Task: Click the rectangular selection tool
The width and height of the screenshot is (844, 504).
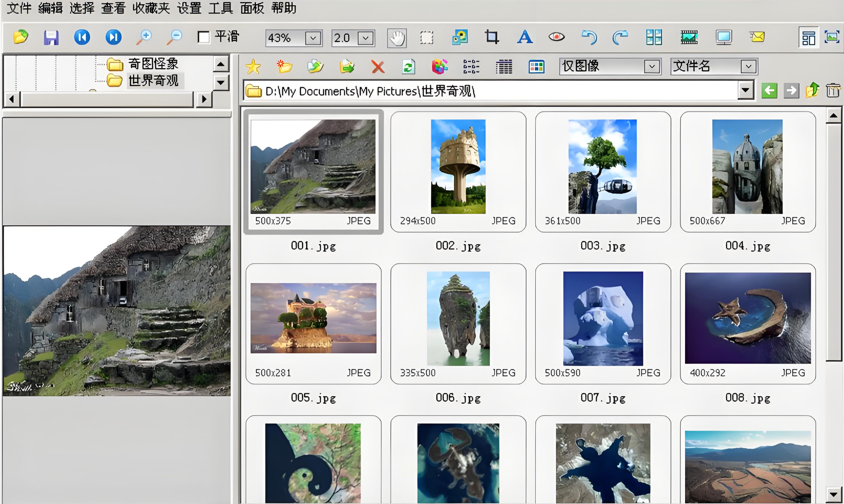Action: coord(427,38)
